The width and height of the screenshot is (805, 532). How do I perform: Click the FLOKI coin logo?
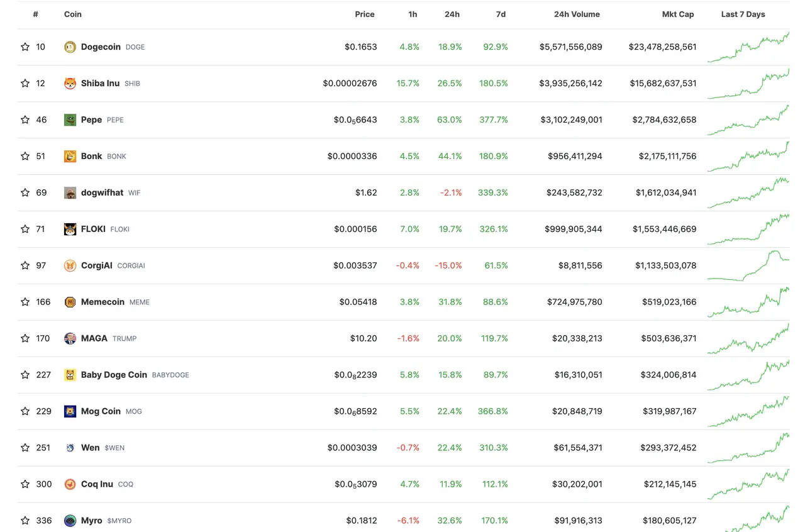pyautogui.click(x=70, y=230)
